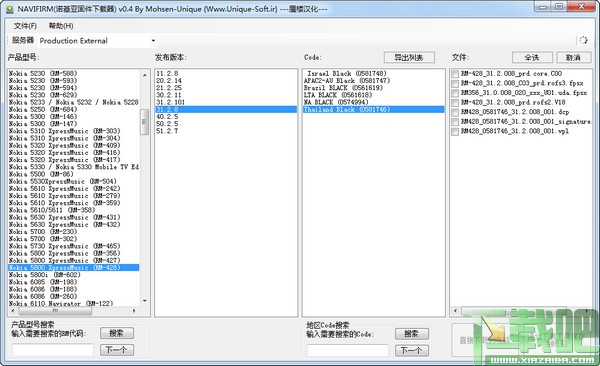600x366 pixels.
Task: Click product list scroll-down arrow
Action: pyautogui.click(x=144, y=301)
